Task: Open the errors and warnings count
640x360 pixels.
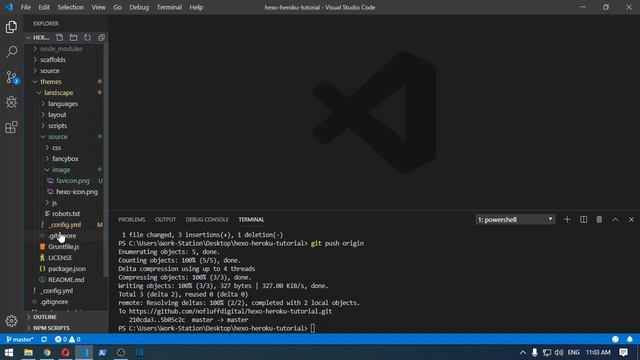Action: (x=67, y=339)
